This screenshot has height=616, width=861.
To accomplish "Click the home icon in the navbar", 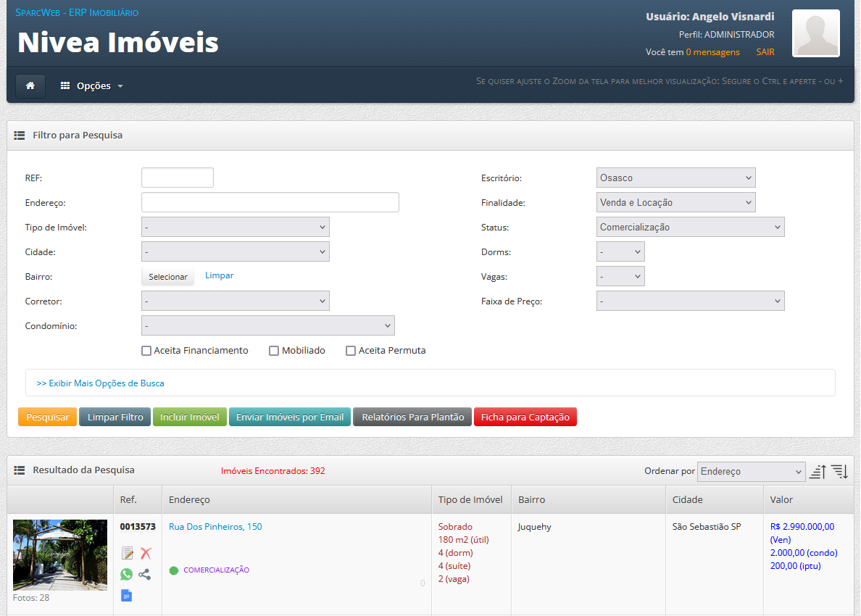I will [x=30, y=86].
